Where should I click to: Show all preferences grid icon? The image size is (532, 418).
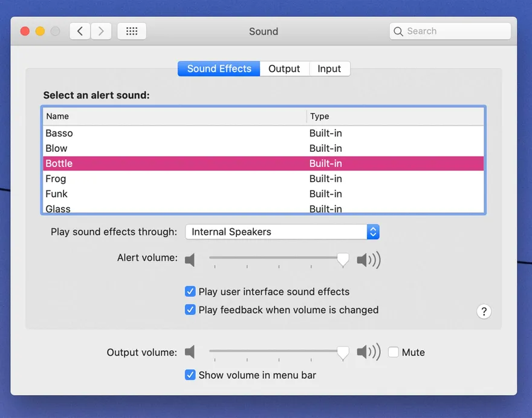pos(132,31)
